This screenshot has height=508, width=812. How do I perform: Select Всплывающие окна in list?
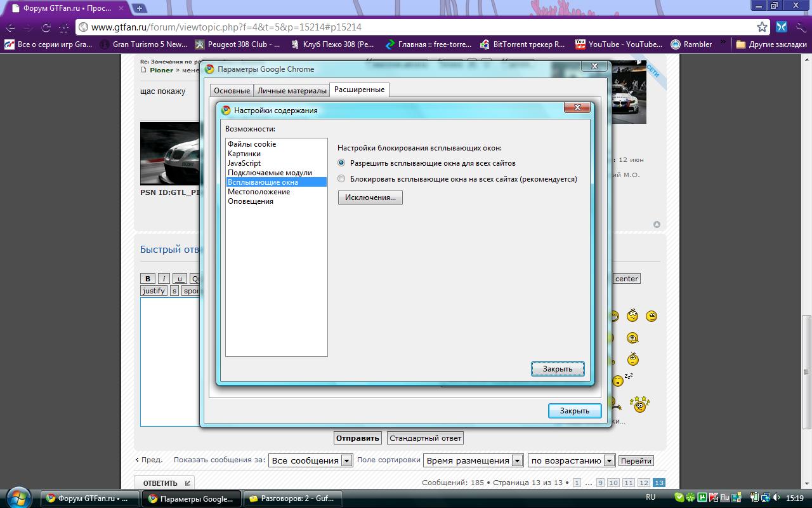click(276, 182)
